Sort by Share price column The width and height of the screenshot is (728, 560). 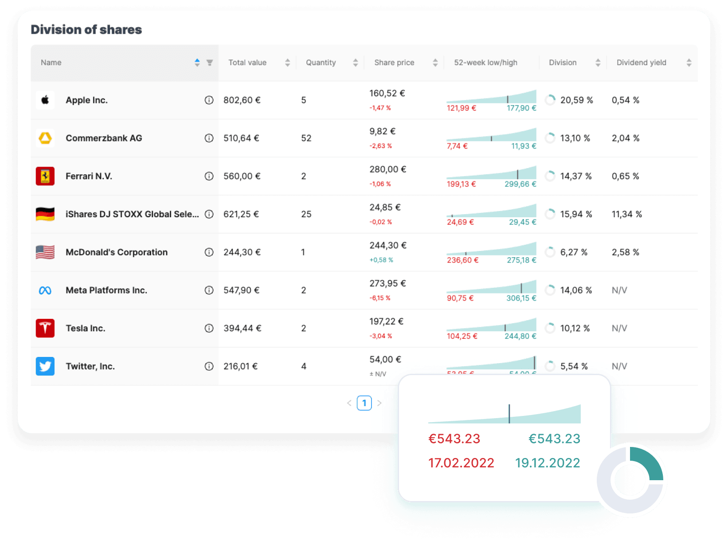tap(435, 63)
